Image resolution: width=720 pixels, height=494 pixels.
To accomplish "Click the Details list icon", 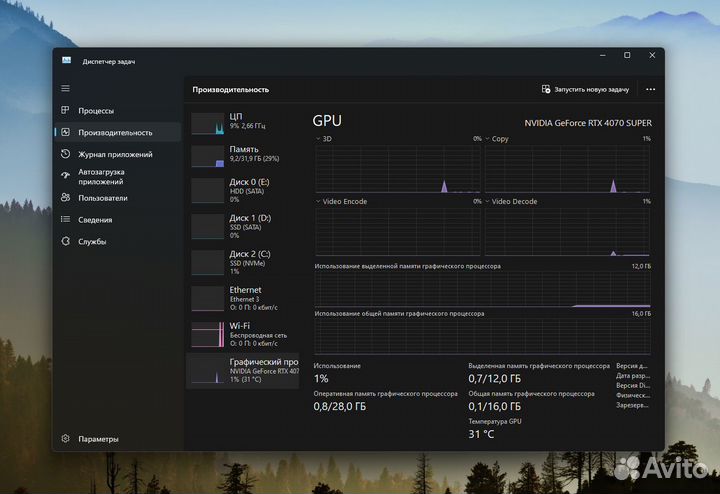I will tap(65, 219).
